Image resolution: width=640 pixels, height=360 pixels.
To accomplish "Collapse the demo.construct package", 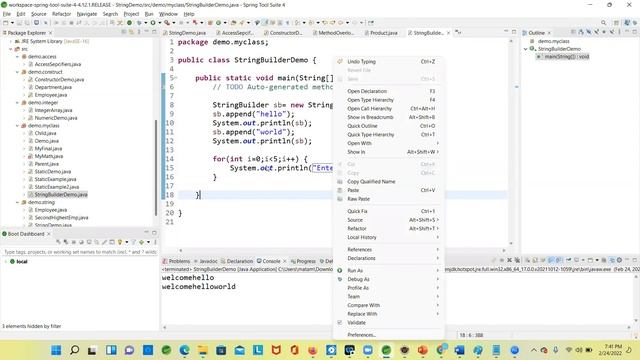I will pos(18,72).
